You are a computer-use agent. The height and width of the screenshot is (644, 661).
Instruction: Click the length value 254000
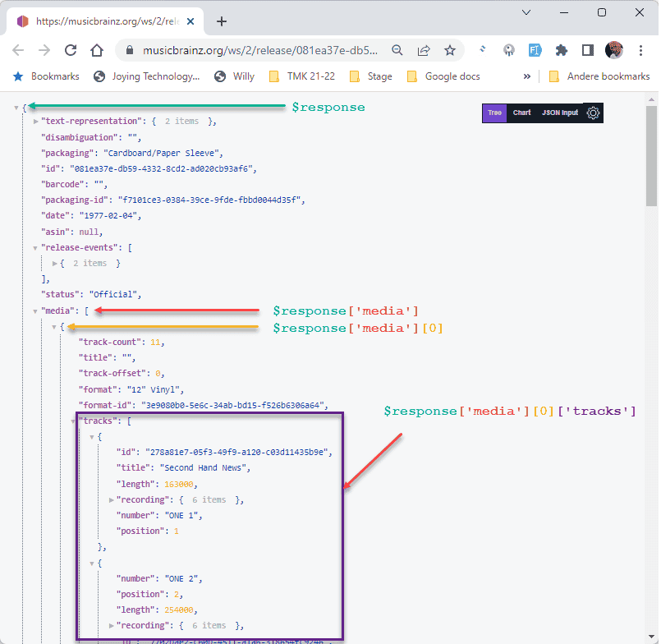[x=179, y=609]
